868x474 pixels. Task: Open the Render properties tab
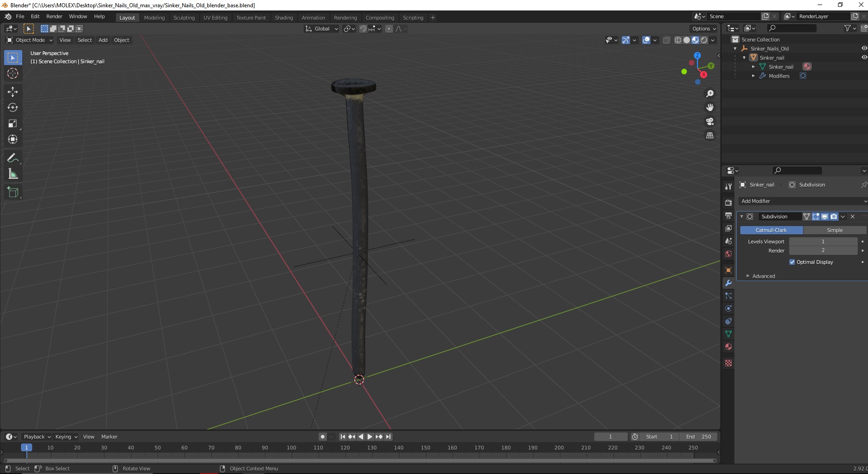728,202
